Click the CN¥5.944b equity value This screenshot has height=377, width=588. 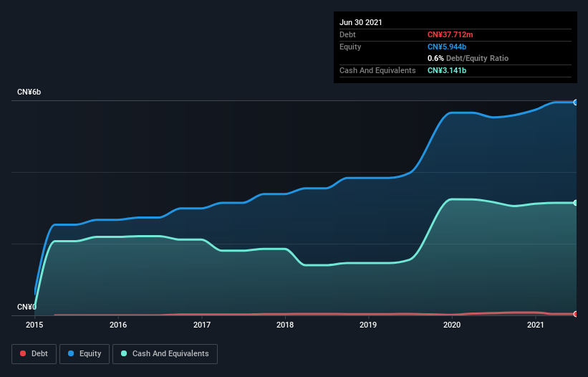pos(447,47)
